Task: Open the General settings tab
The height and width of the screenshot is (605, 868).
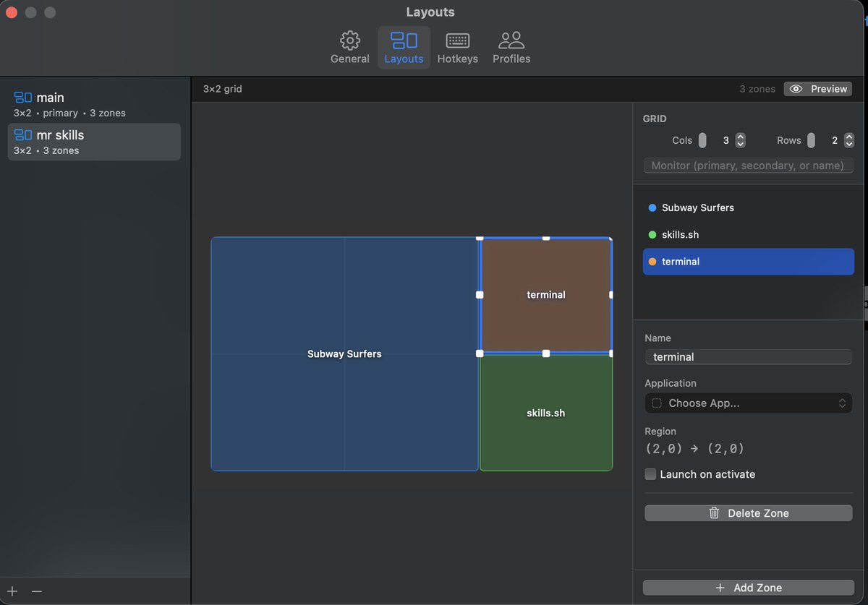Action: [350, 48]
